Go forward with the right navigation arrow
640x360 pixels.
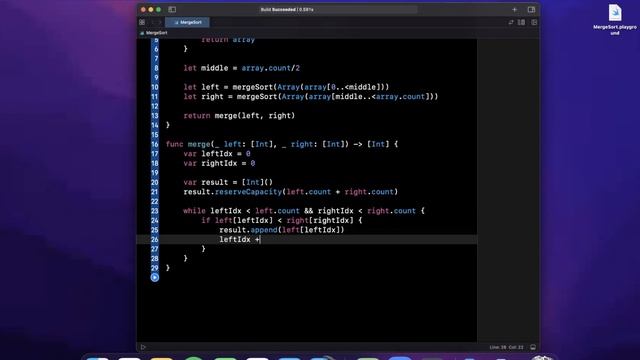click(160, 22)
